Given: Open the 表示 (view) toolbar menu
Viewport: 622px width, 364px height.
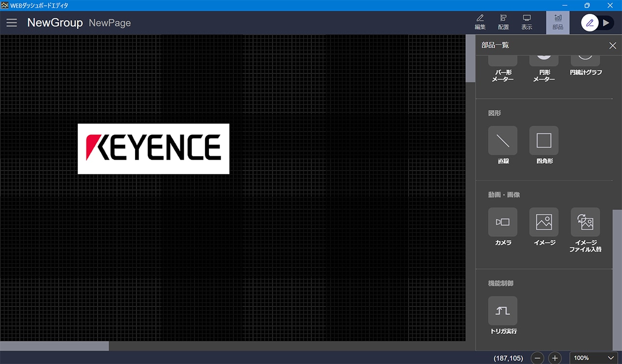Looking at the screenshot, I should pyautogui.click(x=527, y=22).
